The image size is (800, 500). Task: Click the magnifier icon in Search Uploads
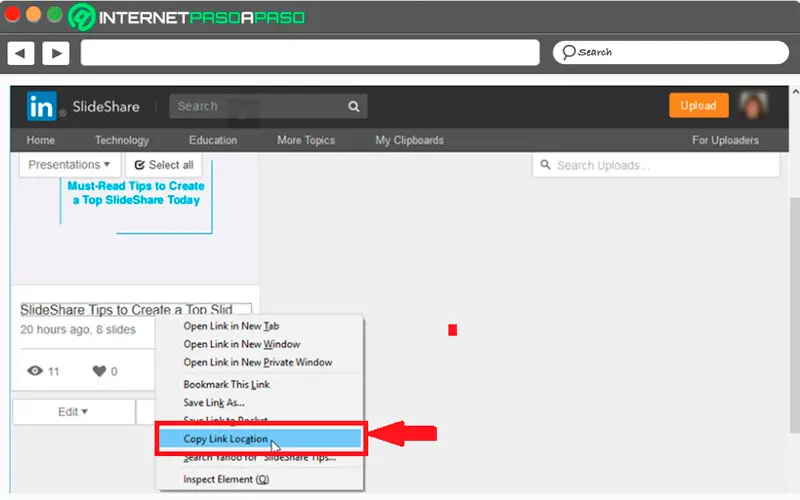(x=545, y=165)
